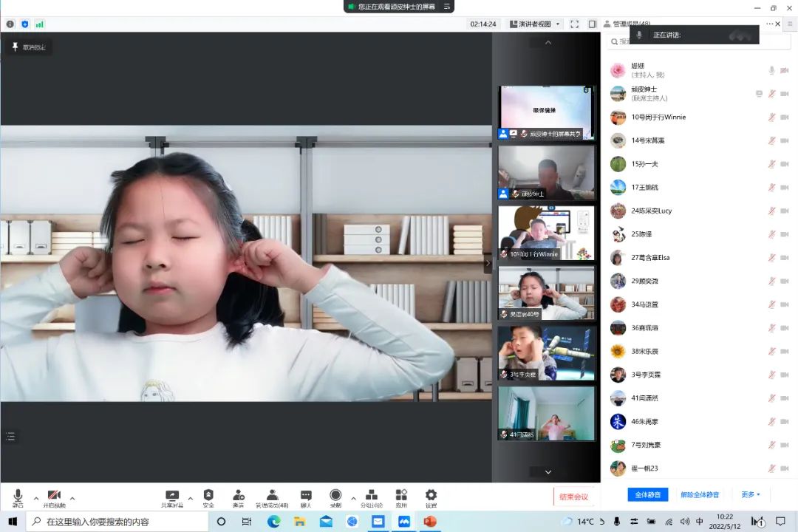
Task: Open the 演讲者视图 view dropdown
Action: pyautogui.click(x=535, y=24)
